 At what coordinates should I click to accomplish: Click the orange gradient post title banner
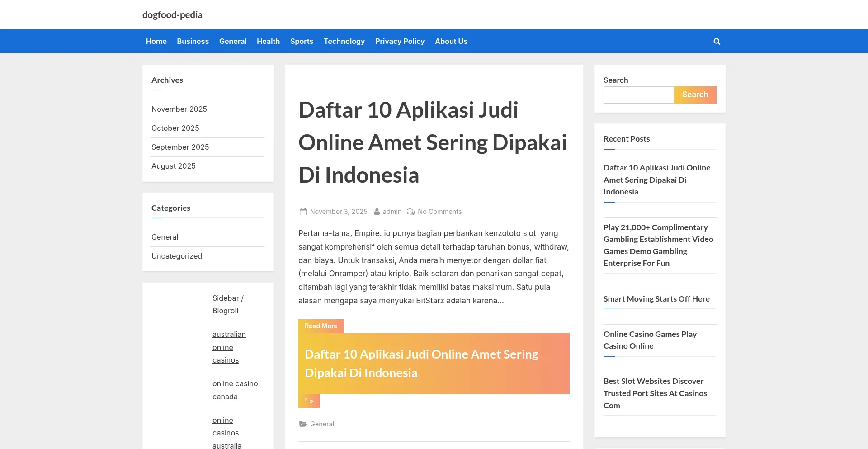coord(434,364)
